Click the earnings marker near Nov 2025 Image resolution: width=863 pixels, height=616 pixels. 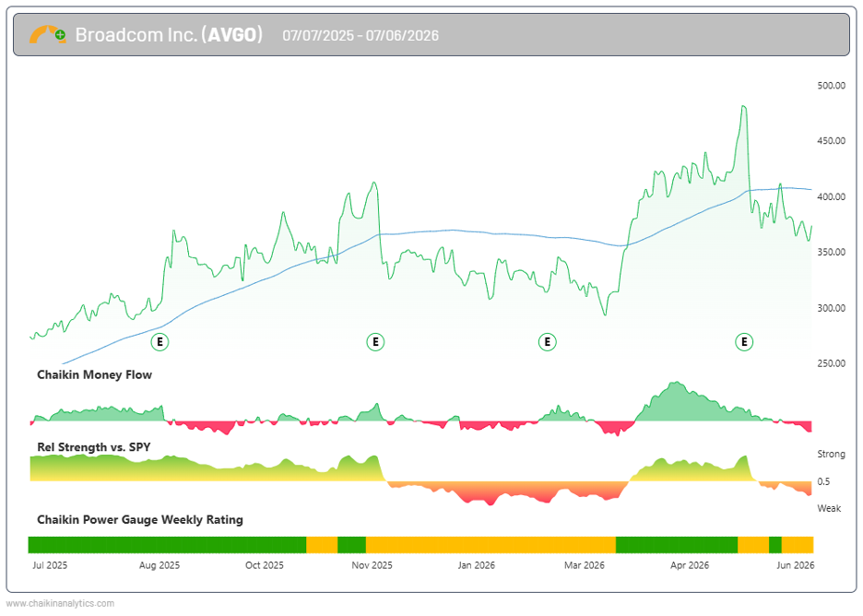pyautogui.click(x=375, y=342)
